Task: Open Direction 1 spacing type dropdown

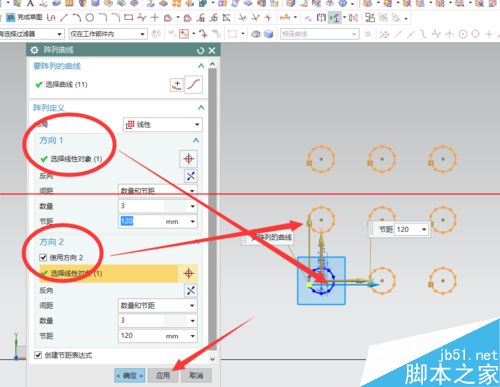Action: (158, 191)
